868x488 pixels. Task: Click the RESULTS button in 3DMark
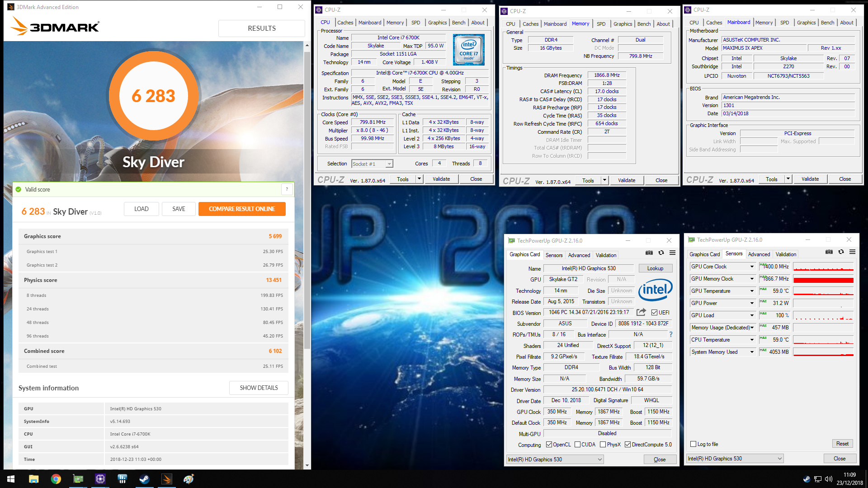click(x=262, y=28)
